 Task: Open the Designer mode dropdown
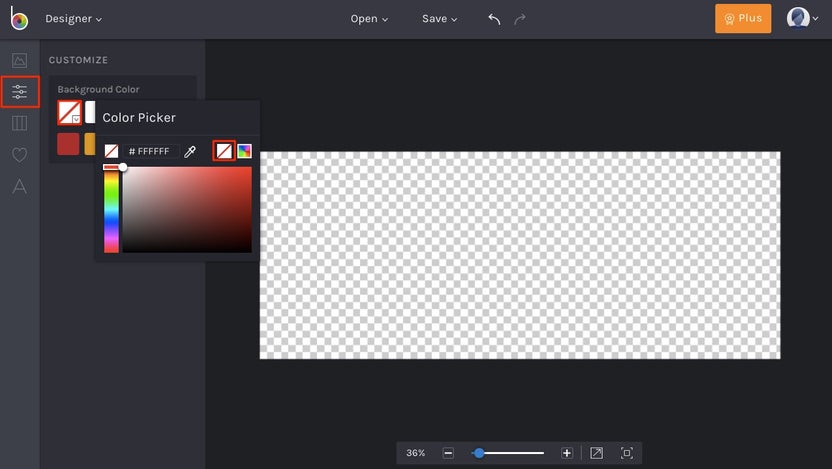(73, 19)
